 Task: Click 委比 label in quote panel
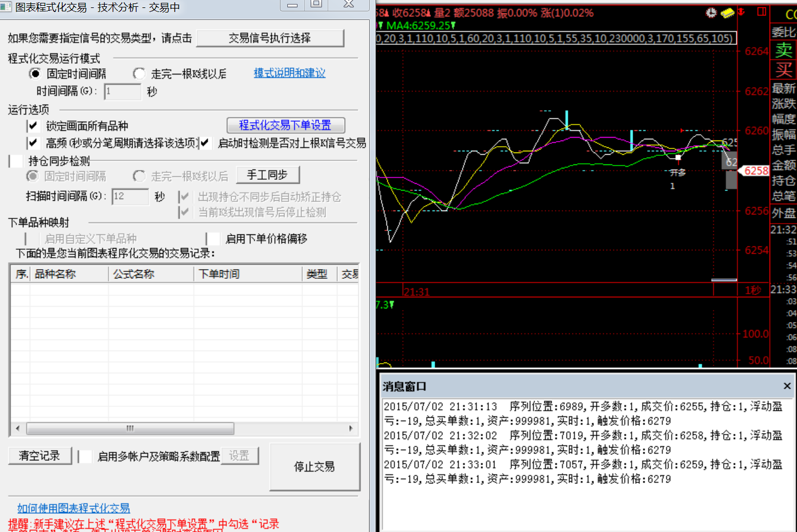(784, 32)
